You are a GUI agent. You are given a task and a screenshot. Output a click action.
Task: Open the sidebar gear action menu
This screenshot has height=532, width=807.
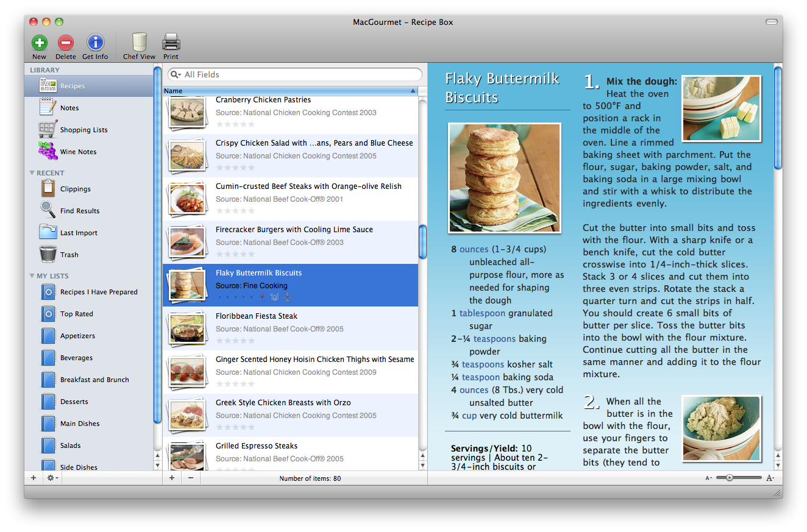coord(52,478)
